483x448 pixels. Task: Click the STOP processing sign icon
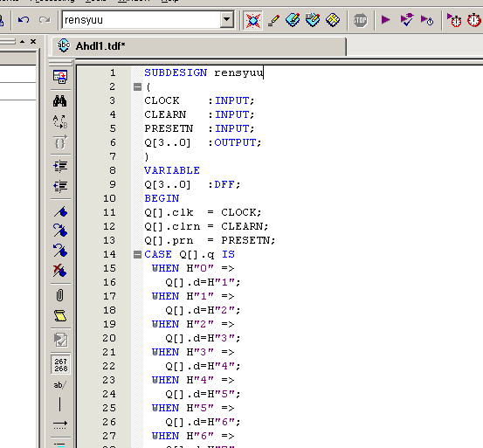click(x=360, y=20)
